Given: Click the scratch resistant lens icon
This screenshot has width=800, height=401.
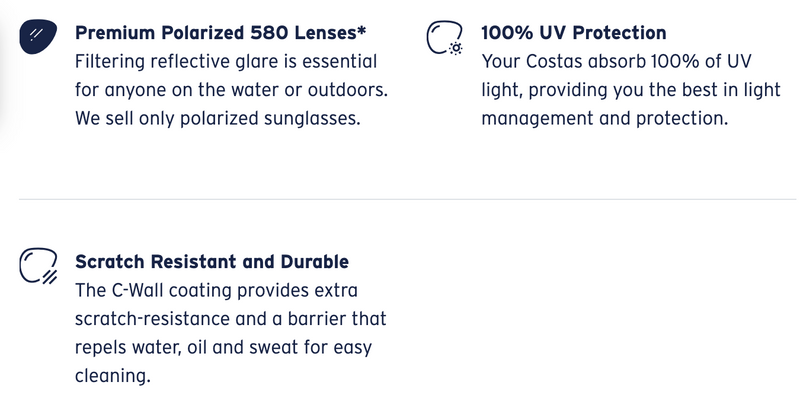Looking at the screenshot, I should pyautogui.click(x=38, y=266).
